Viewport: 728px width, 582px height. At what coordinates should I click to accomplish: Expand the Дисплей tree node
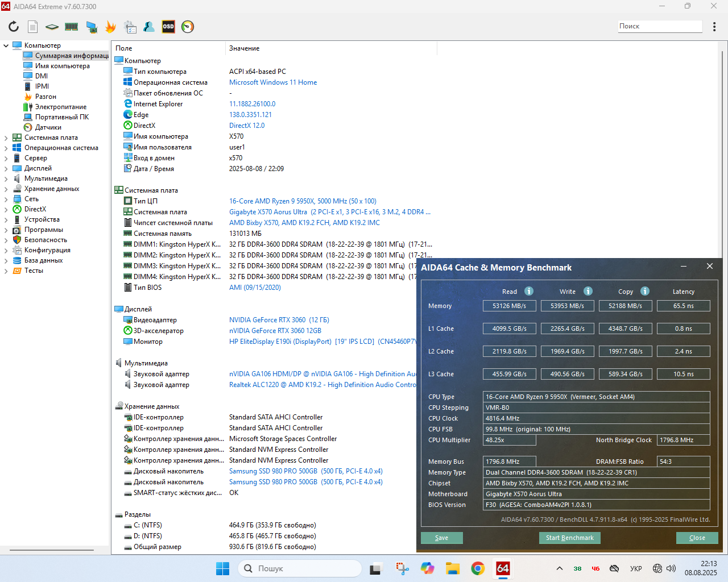[6, 168]
